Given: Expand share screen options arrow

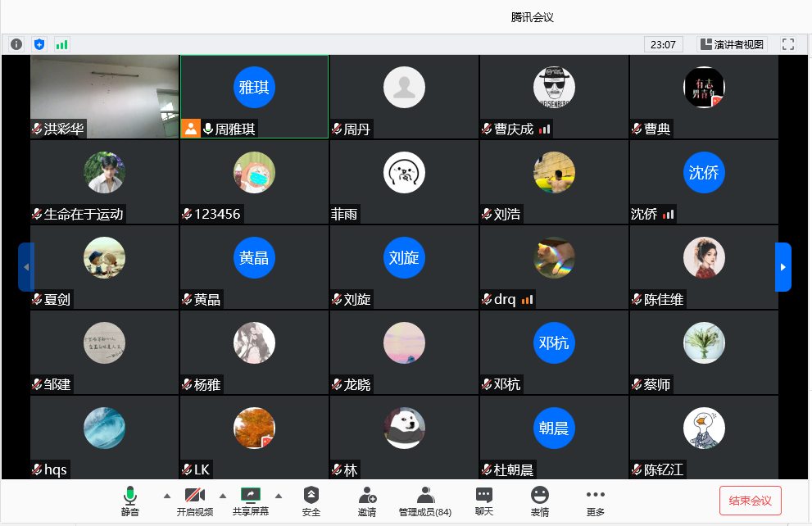Looking at the screenshot, I should tap(278, 496).
